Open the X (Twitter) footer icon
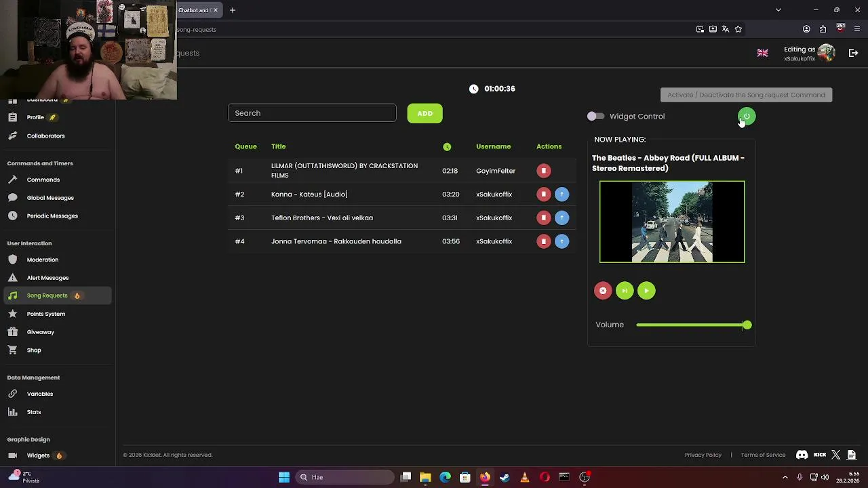 pos(835,455)
